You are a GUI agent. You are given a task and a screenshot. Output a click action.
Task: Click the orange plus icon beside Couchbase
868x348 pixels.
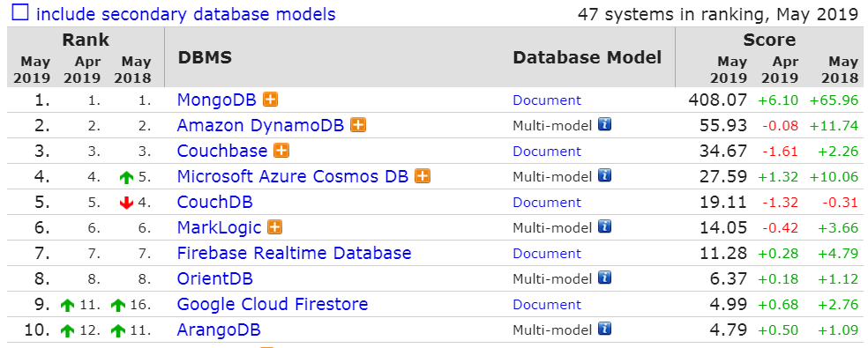[281, 151]
